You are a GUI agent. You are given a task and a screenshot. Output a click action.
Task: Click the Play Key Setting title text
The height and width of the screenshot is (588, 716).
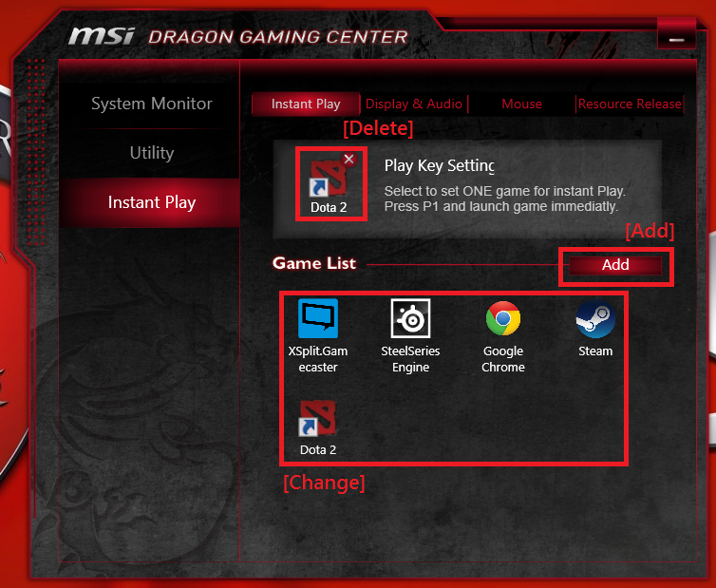click(x=440, y=166)
